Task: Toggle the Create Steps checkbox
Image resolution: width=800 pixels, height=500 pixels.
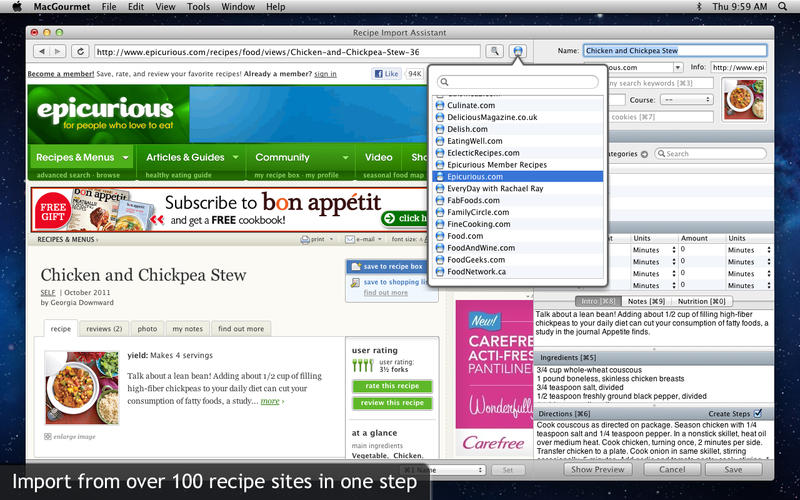Action: (x=758, y=413)
